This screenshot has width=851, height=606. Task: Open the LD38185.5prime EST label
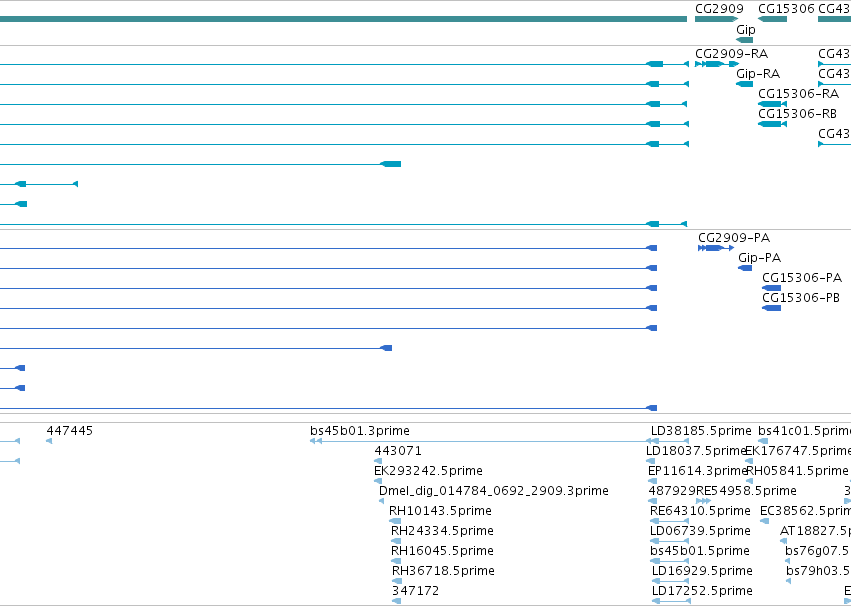click(x=701, y=431)
